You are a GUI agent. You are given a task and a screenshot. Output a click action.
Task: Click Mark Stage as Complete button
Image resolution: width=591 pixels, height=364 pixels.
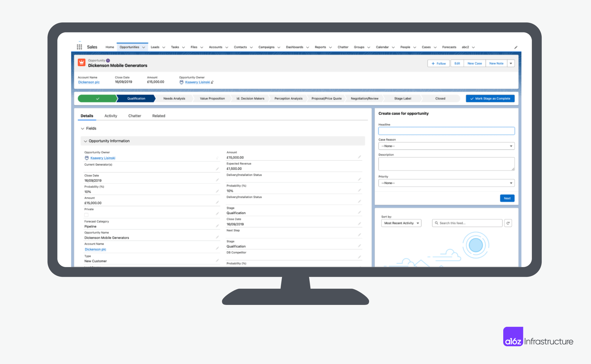pos(490,99)
